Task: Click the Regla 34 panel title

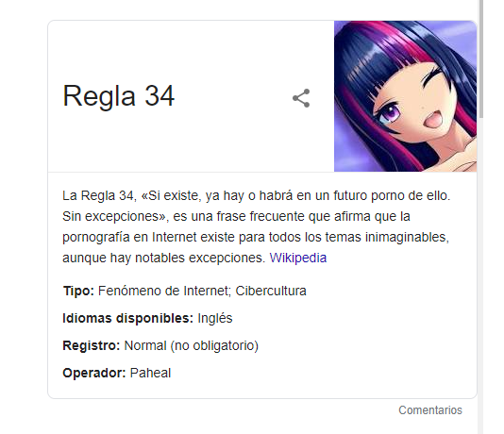Action: click(119, 96)
